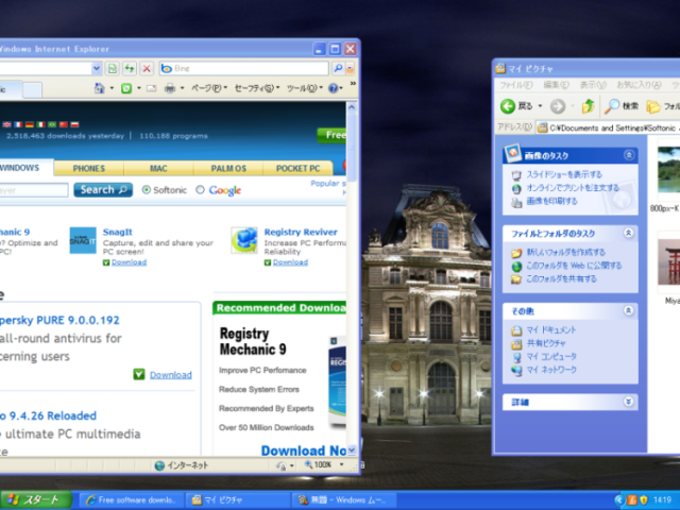Screen dimensions: 680x510
Task: Click print pictures icon in picture tasks
Action: click(517, 202)
